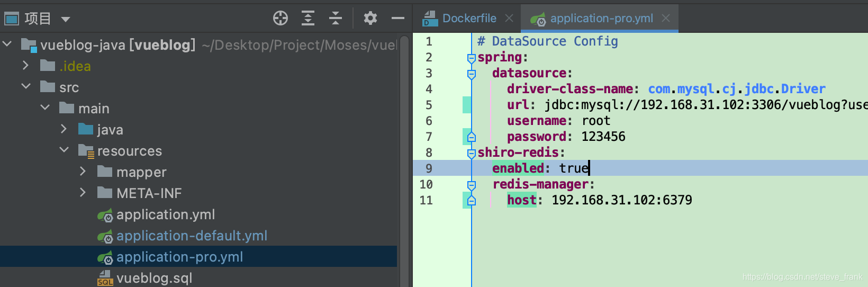868x287 pixels.
Task: Select the main folder row
Action: 198,109
